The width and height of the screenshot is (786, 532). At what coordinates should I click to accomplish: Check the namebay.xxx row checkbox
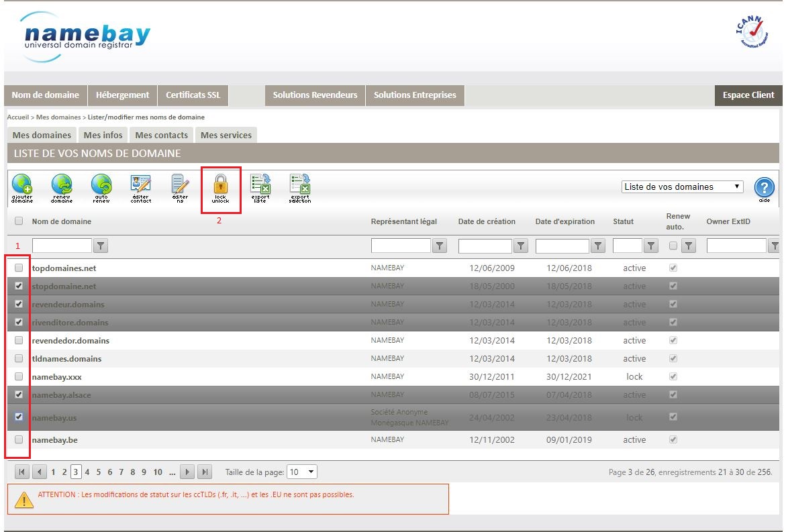pos(19,376)
